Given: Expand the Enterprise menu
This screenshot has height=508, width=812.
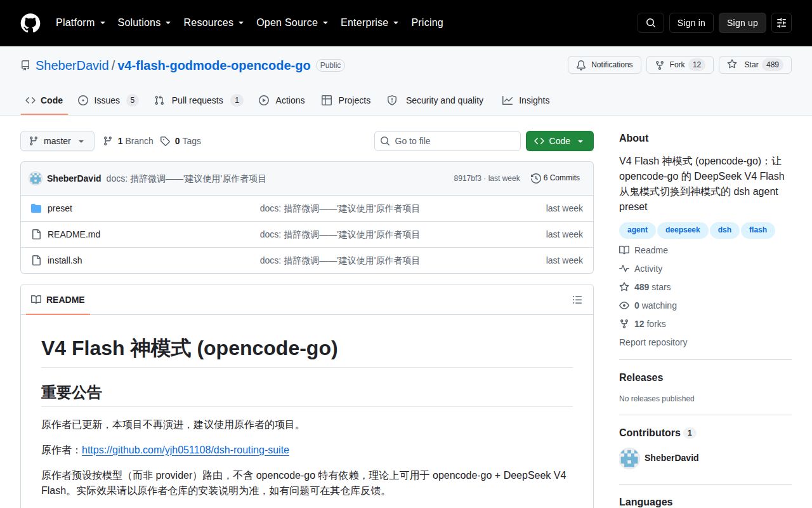Looking at the screenshot, I should pyautogui.click(x=369, y=23).
